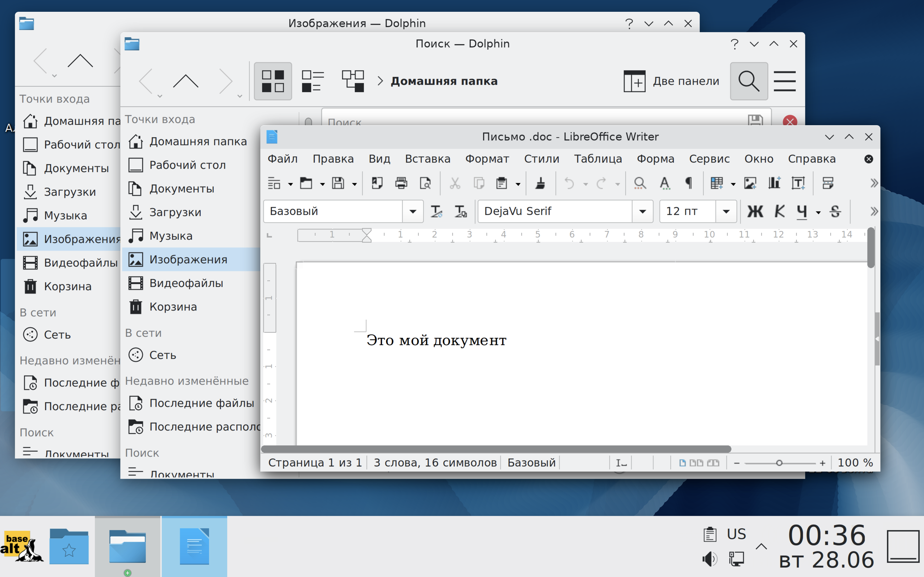Click Export as PDF icon in Writer
Viewport: 924px width, 577px height.
pos(377,183)
